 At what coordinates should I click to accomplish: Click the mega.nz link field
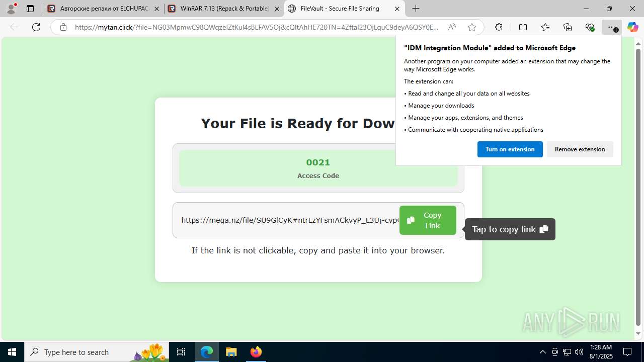coord(290,220)
